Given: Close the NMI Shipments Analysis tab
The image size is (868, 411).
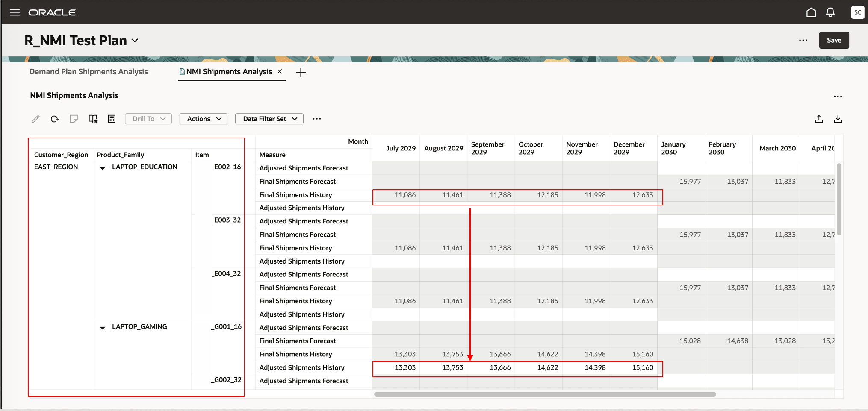Looking at the screenshot, I should coord(280,72).
